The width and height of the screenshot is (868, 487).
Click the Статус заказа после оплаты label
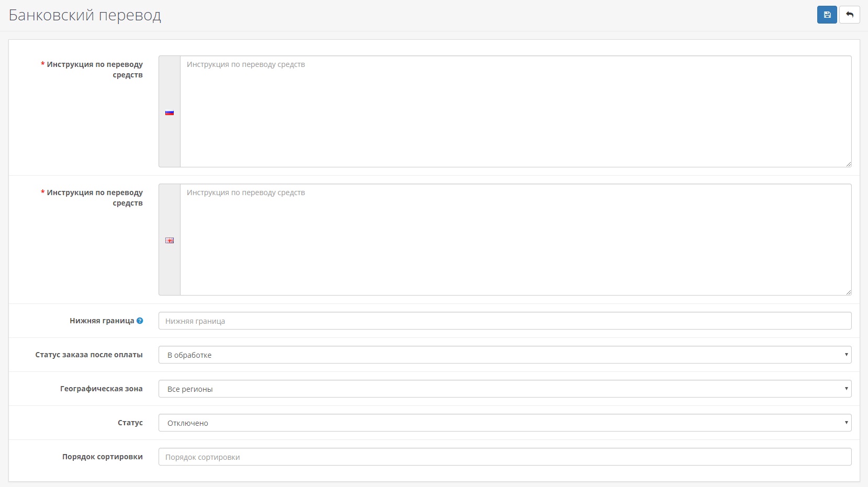pyautogui.click(x=89, y=355)
